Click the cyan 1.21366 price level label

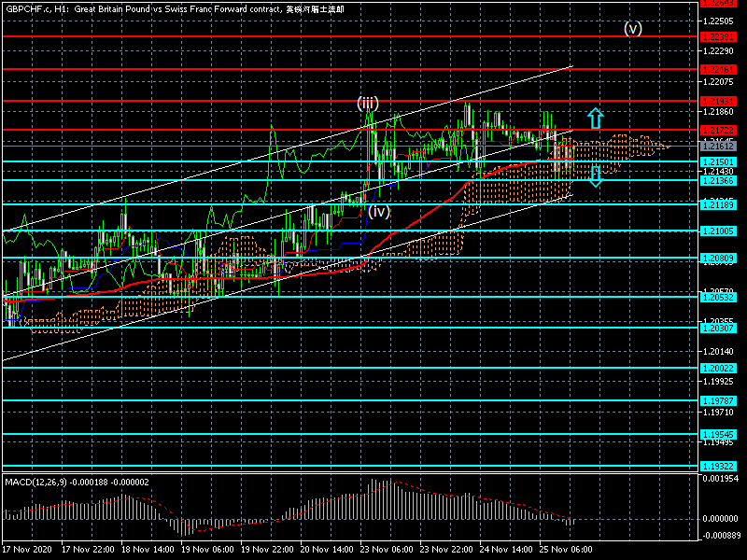click(x=718, y=180)
